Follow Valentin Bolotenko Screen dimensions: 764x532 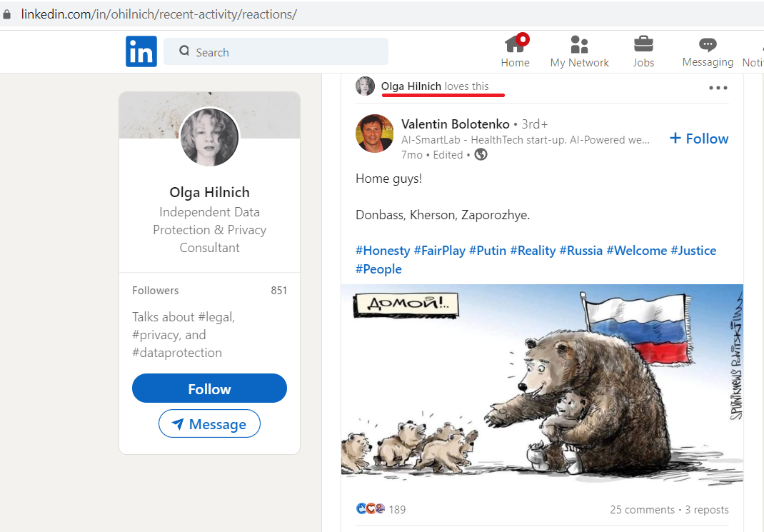[x=699, y=139]
